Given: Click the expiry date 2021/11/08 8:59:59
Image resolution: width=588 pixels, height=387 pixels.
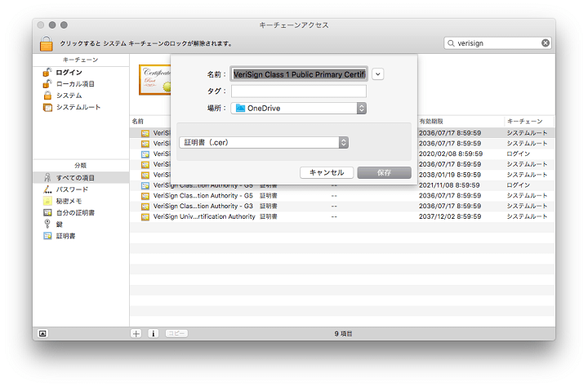Looking at the screenshot, I should 449,185.
